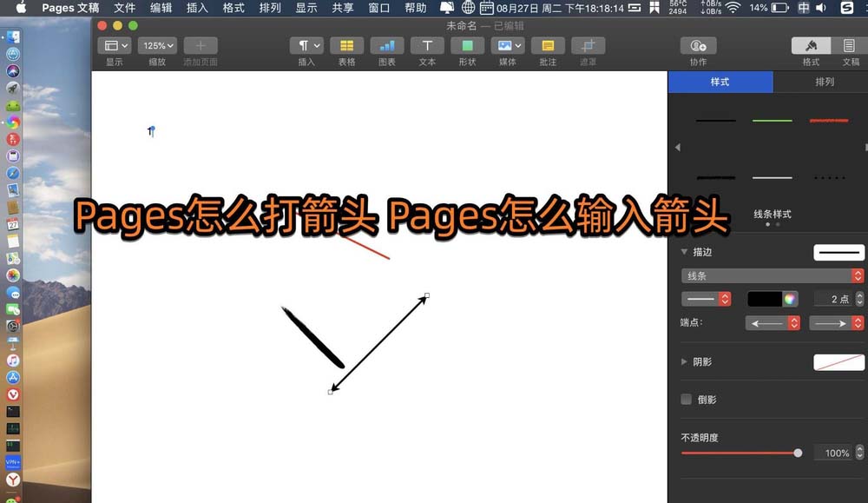Viewport: 868px width, 503px height.
Task: Open the 媒体 media browser icon
Action: [x=507, y=45]
